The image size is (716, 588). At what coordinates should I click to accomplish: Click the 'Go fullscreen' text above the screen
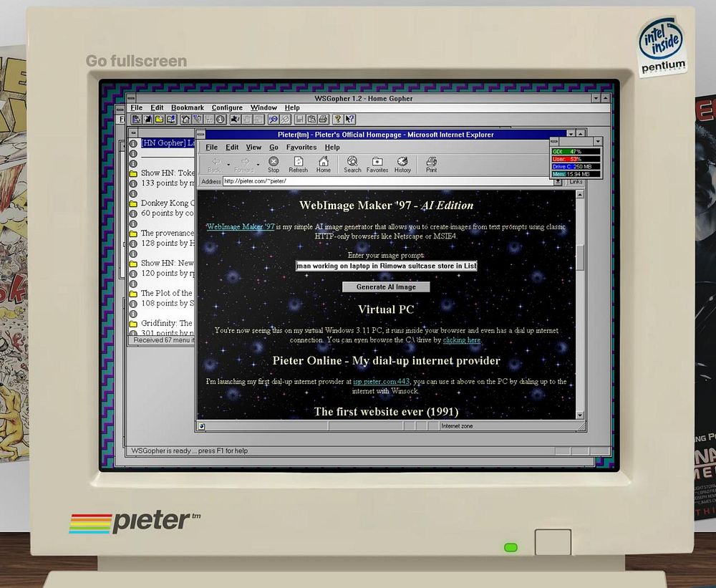136,61
